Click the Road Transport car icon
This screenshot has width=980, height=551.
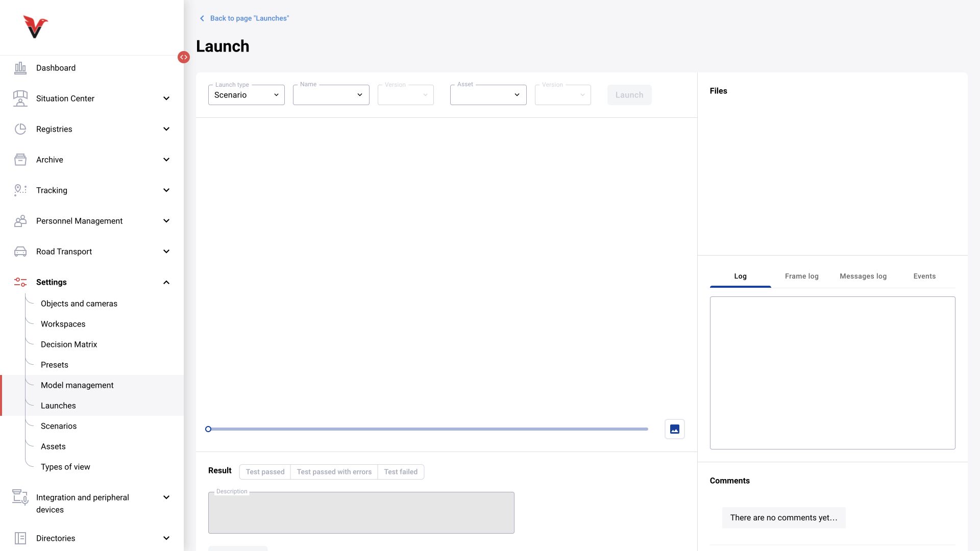20,252
